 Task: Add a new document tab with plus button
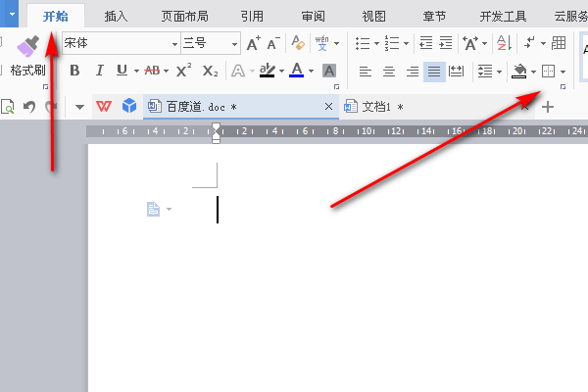[x=548, y=107]
